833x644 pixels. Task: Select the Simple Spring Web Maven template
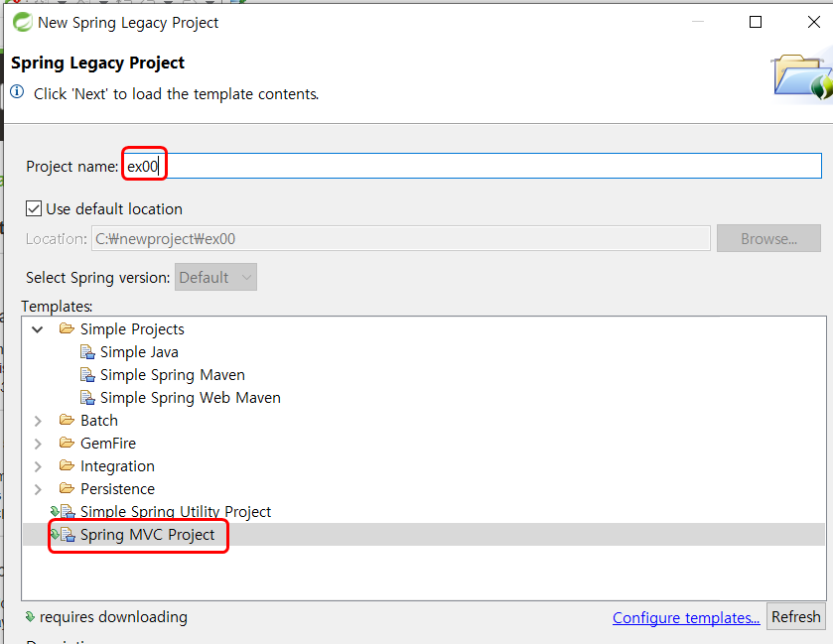[191, 398]
